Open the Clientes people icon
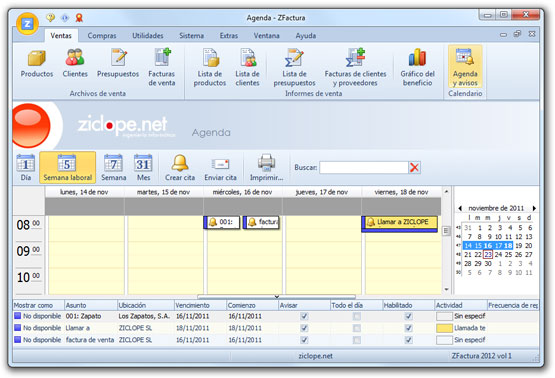This screenshot has height=378, width=555. 75,57
